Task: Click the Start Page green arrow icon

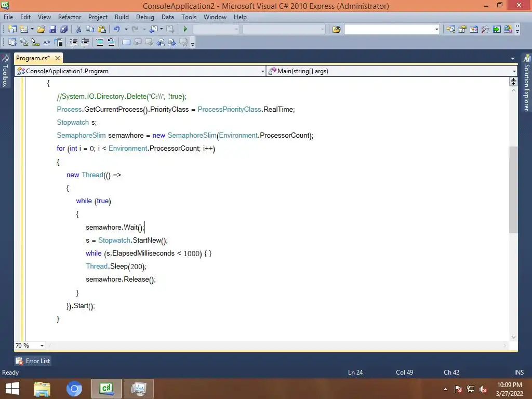Action: pos(497,29)
